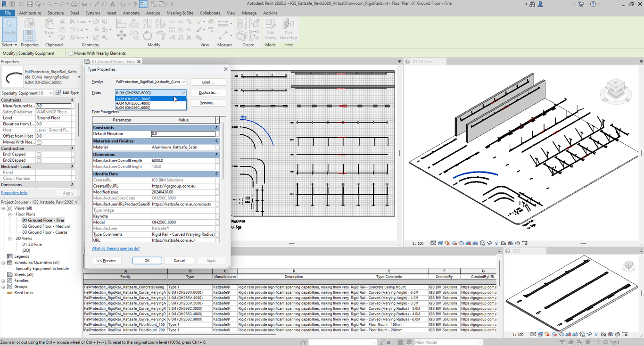The image size is (644, 346).
Task: Open 03 Ground Floor - Coarse view
Action: pos(45,232)
